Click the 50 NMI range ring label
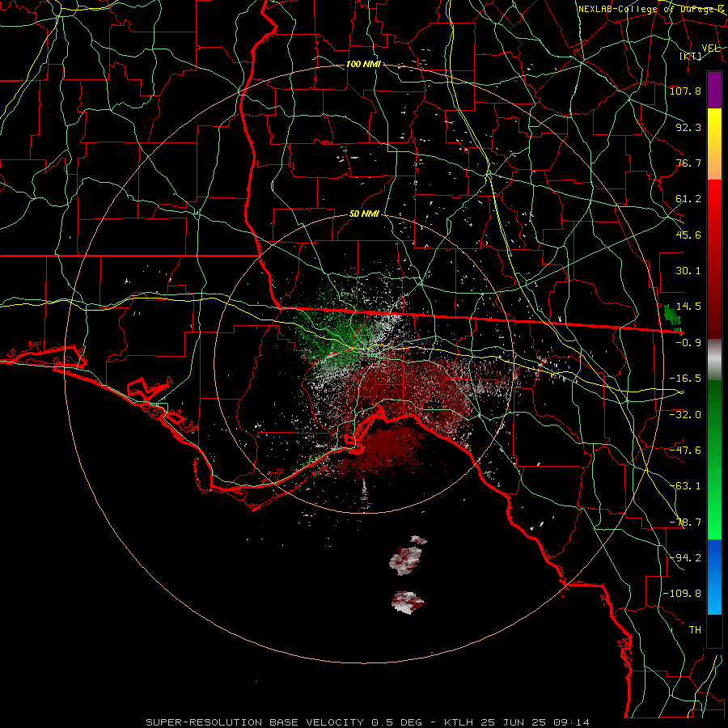 [364, 214]
